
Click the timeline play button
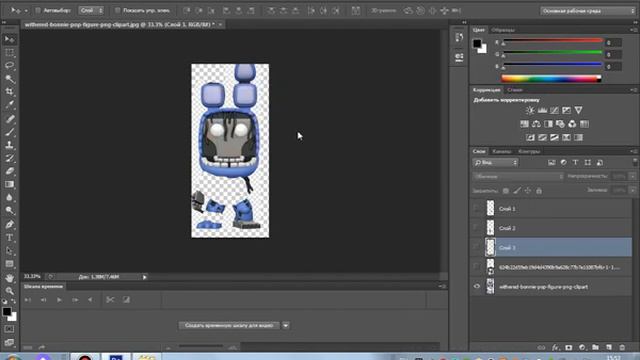pyautogui.click(x=59, y=300)
